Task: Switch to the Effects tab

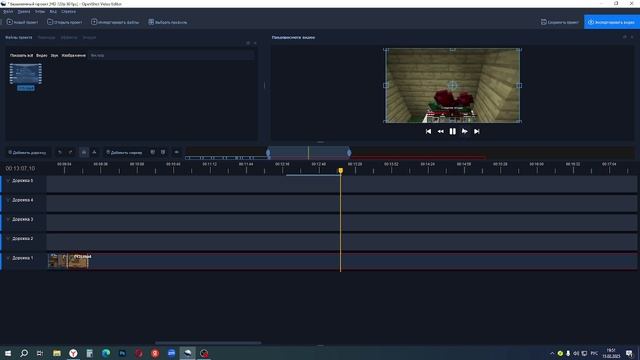Action: pos(69,37)
